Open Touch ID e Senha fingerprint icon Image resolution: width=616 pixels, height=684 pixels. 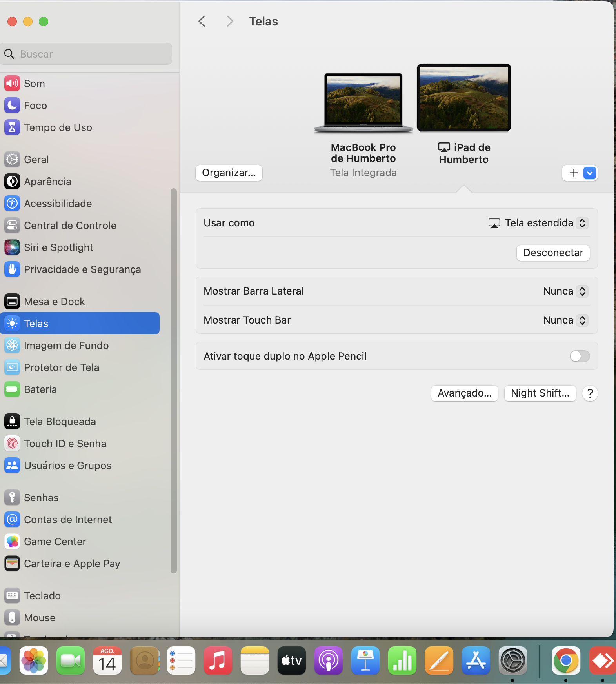tap(12, 444)
